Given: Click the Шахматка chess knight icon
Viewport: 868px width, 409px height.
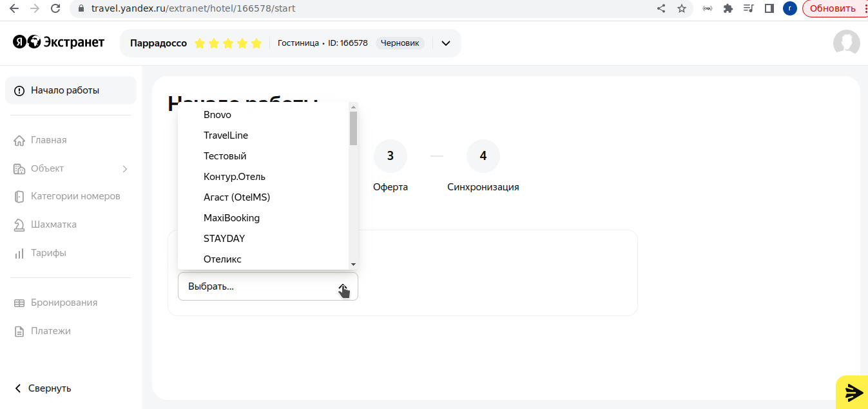Looking at the screenshot, I should click(x=19, y=225).
